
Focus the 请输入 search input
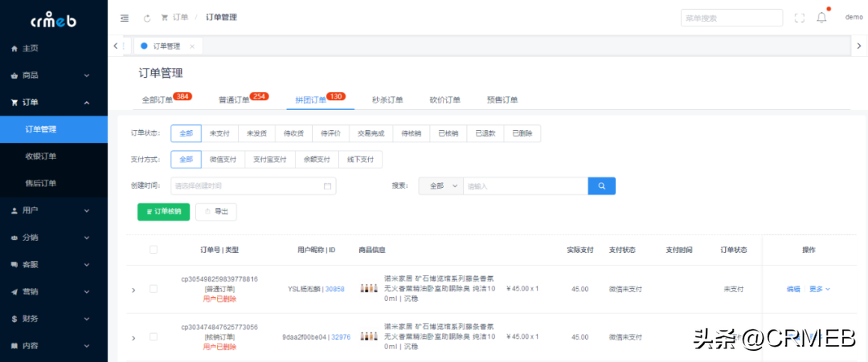coord(526,186)
